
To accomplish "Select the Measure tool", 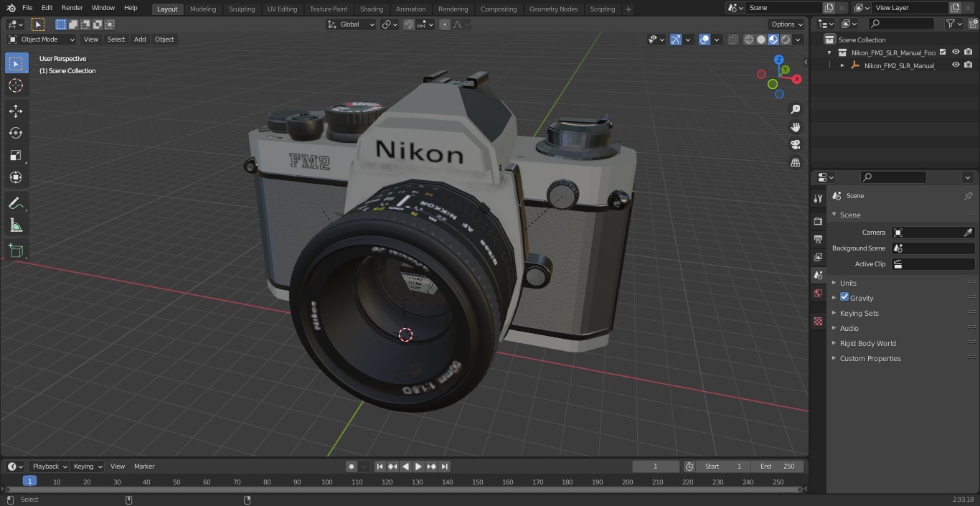I will click(x=16, y=226).
